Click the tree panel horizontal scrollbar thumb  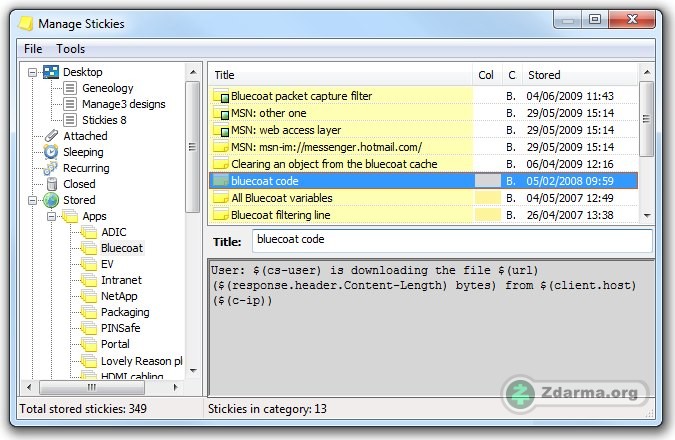click(x=92, y=387)
